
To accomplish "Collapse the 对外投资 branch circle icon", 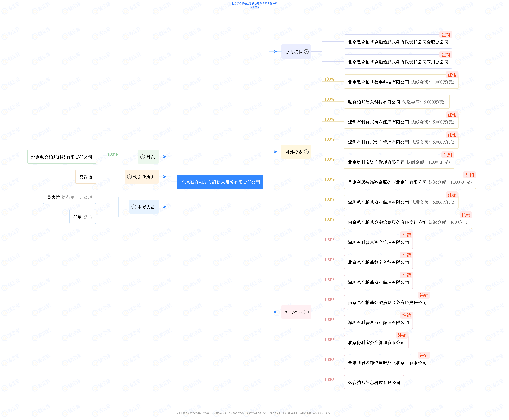I will (x=306, y=152).
